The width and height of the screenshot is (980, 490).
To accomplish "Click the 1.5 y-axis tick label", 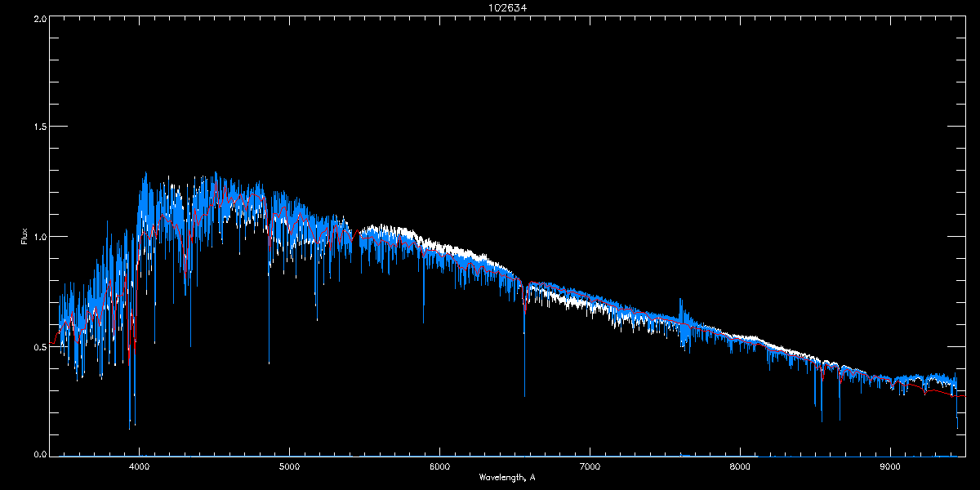I will pos(39,127).
